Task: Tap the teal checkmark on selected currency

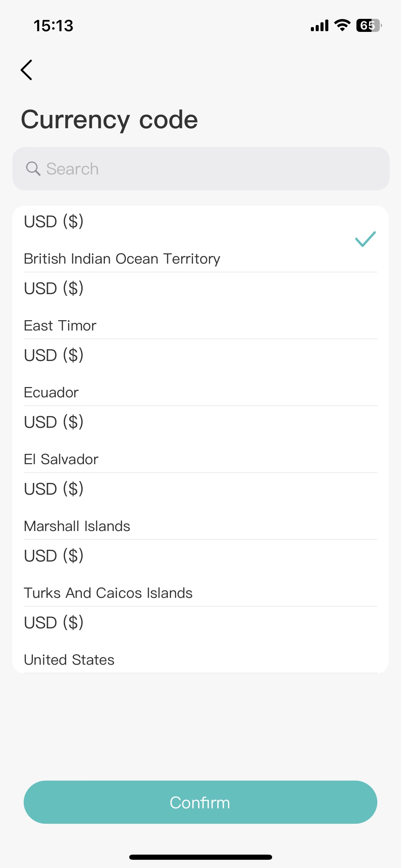Action: coord(365,239)
